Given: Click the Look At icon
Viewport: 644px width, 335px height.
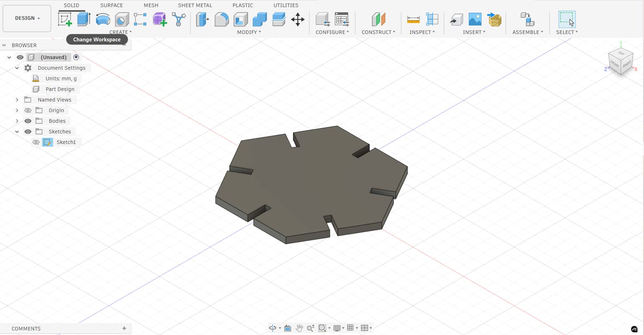Looking at the screenshot, I should click(288, 328).
